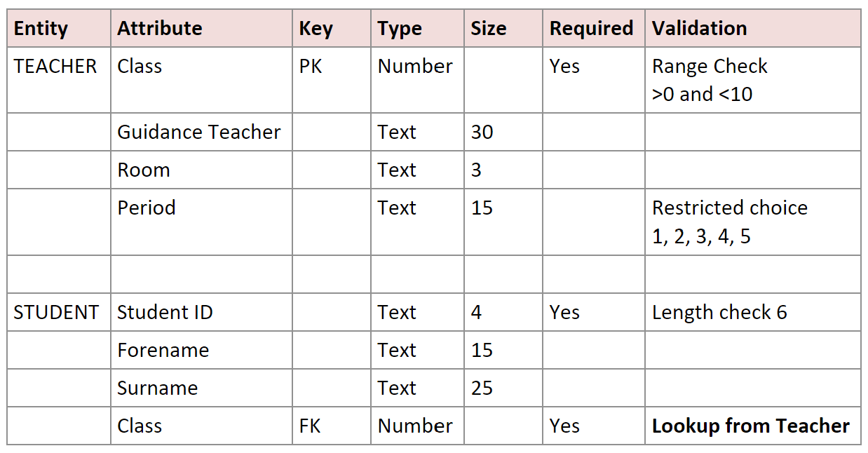Click the TEACHER entity cell

[55, 67]
